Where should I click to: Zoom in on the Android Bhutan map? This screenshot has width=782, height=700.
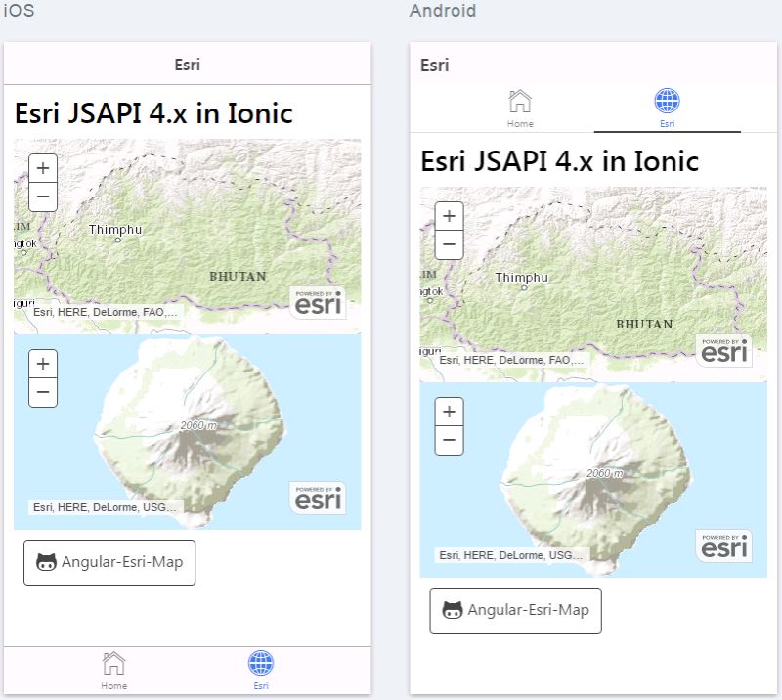pos(449,216)
